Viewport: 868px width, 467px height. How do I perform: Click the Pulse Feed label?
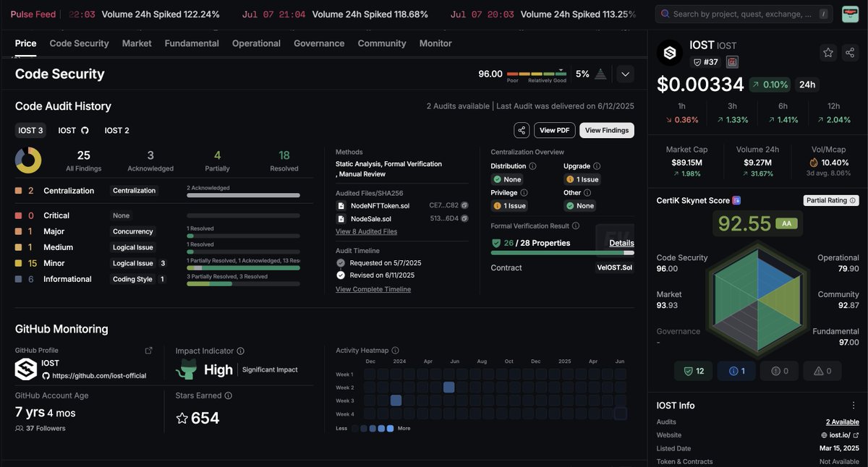pyautogui.click(x=33, y=14)
